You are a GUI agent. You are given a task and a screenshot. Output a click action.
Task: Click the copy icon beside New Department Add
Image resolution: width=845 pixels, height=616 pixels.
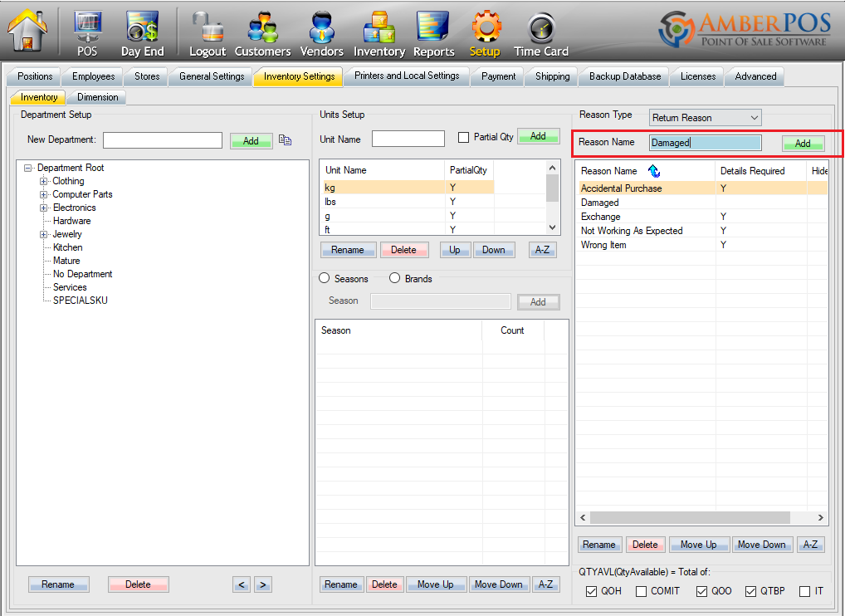pos(285,140)
